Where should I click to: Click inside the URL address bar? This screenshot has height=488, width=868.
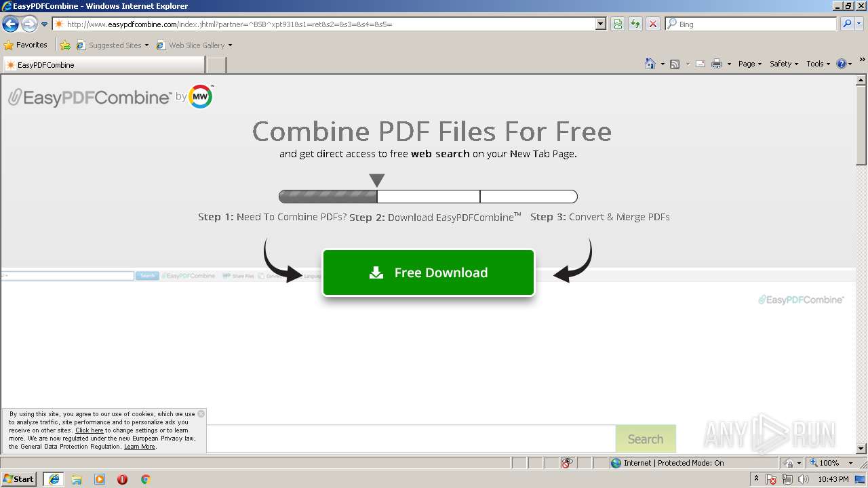point(330,24)
